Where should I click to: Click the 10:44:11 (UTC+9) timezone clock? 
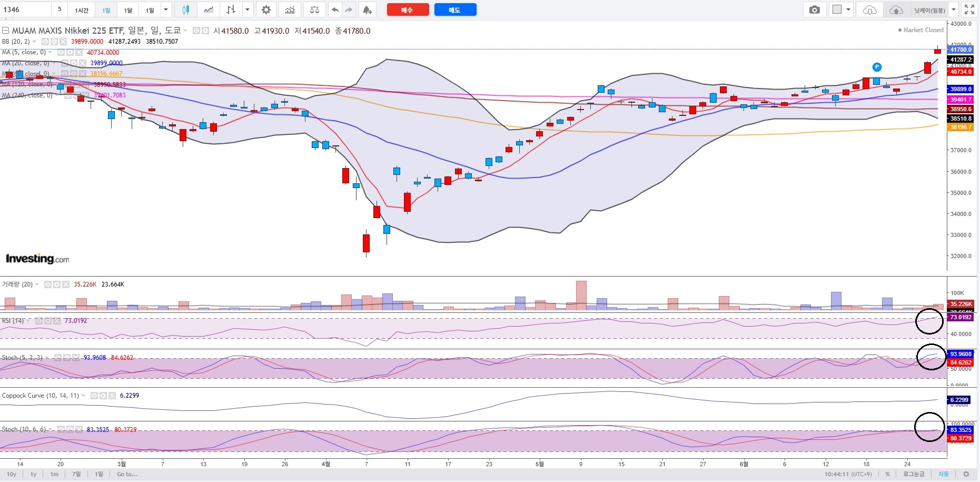click(848, 474)
